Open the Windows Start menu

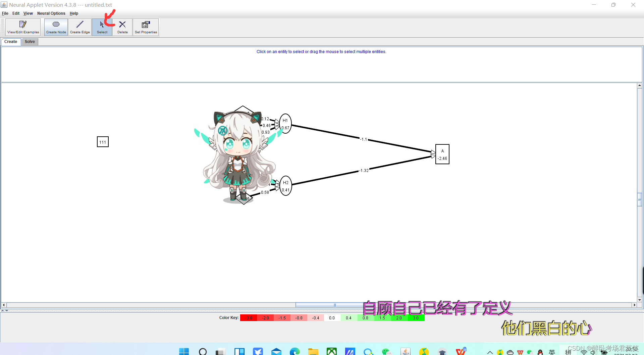pyautogui.click(x=184, y=351)
